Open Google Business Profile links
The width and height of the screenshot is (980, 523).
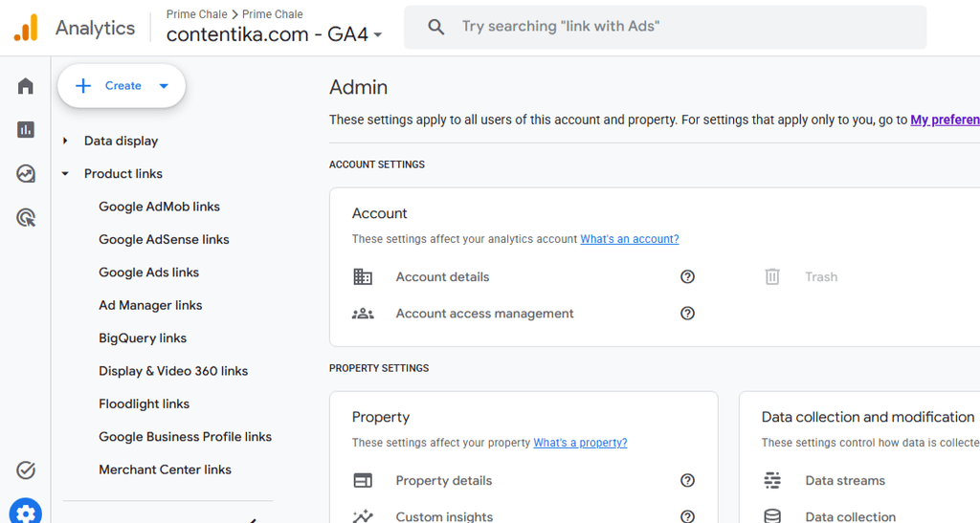[185, 437]
